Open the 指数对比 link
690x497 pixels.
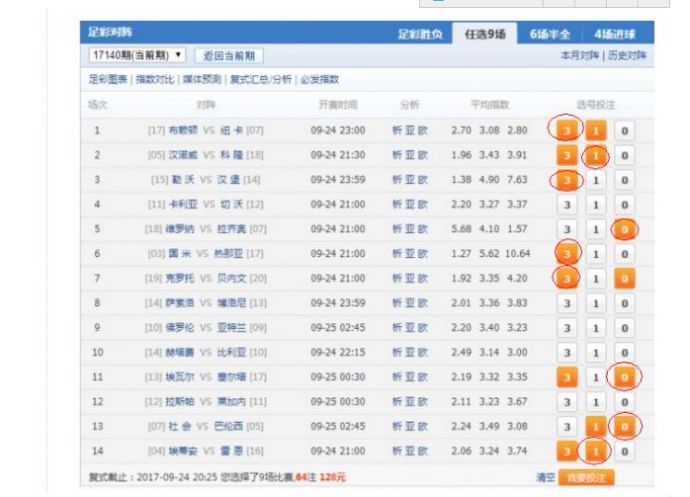[154, 79]
